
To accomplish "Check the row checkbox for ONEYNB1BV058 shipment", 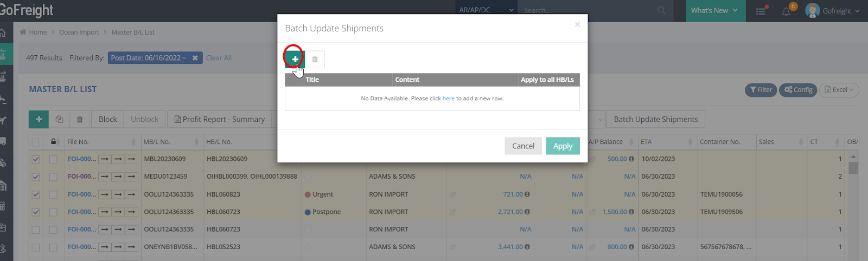I will click(36, 247).
